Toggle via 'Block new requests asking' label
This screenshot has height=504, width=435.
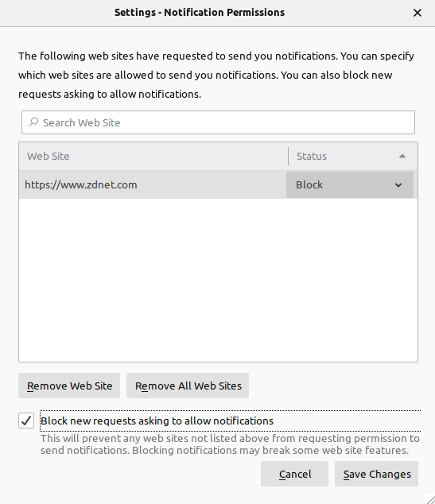tap(157, 421)
